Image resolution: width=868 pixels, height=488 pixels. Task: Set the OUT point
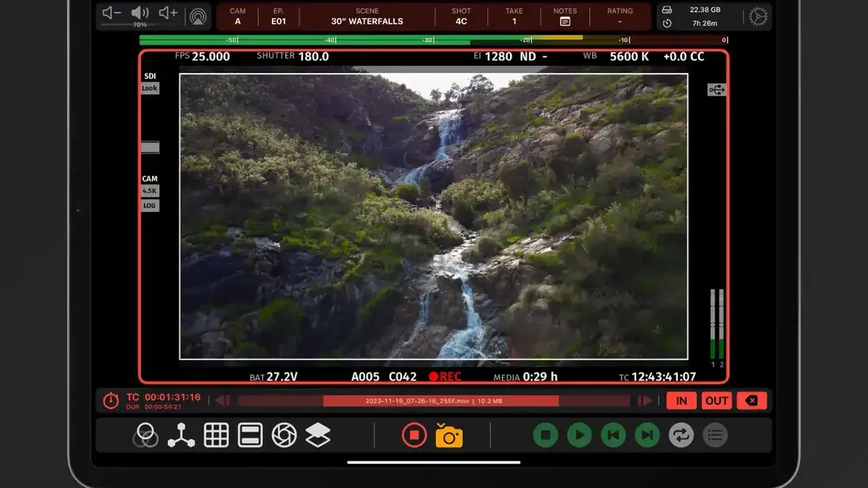pyautogui.click(x=716, y=401)
